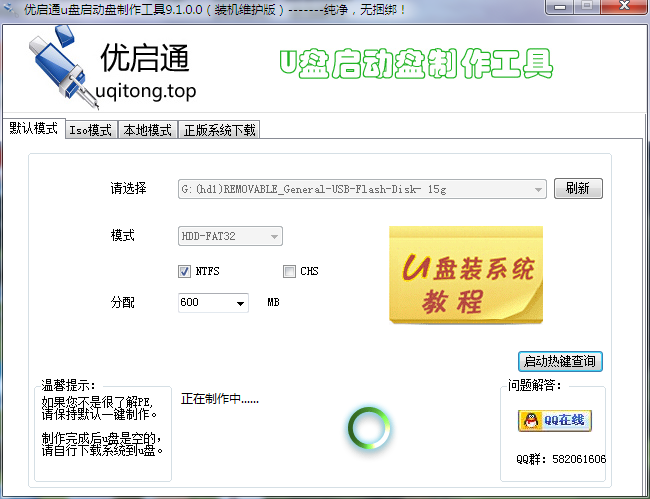
Task: Switch to the 本地模式 tab
Action: click(147, 130)
